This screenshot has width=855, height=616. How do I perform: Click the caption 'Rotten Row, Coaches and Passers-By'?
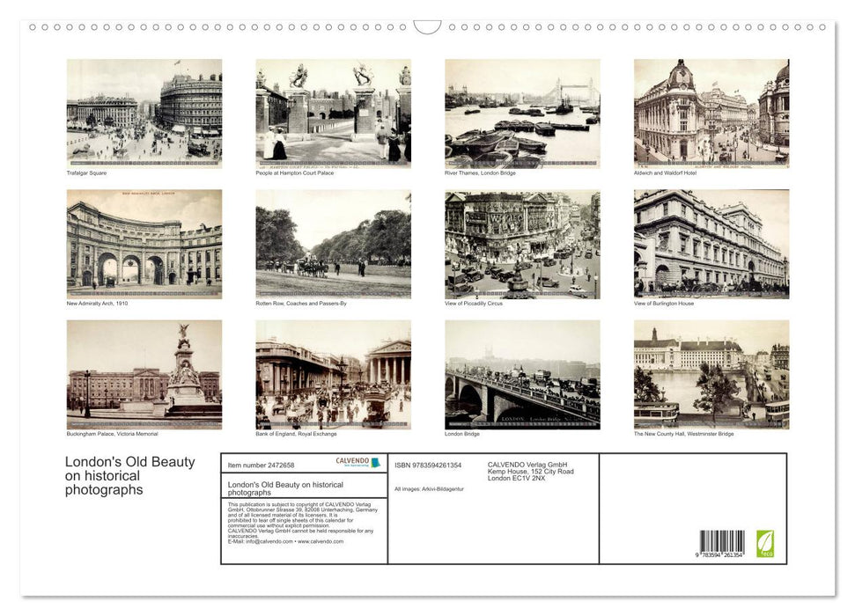301,303
